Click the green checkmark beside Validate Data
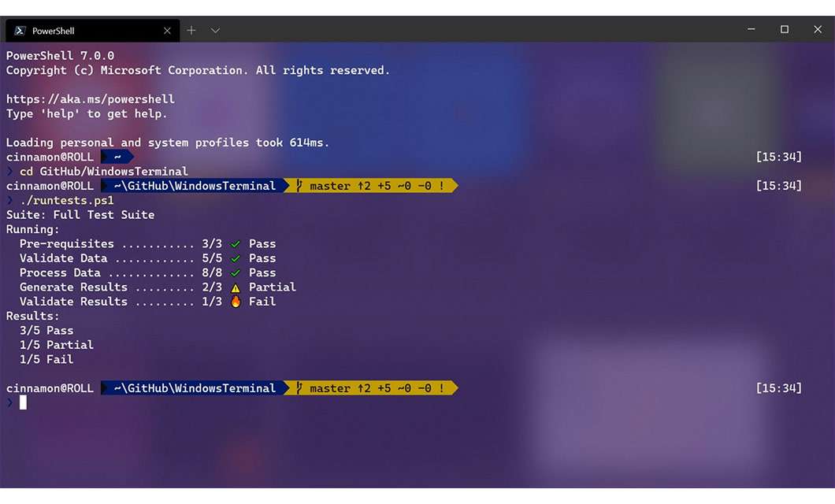835x504 pixels. click(236, 258)
